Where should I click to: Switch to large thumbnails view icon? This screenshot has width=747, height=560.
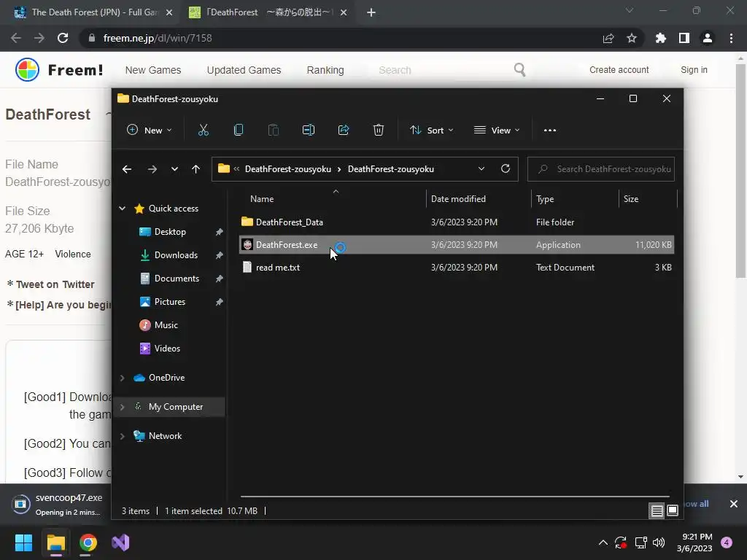pyautogui.click(x=672, y=511)
